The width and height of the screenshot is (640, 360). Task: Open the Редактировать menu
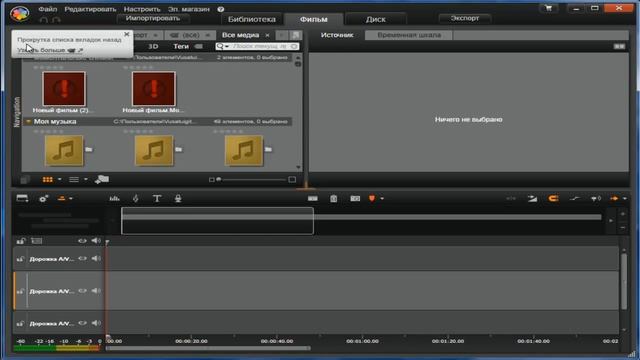pyautogui.click(x=90, y=9)
